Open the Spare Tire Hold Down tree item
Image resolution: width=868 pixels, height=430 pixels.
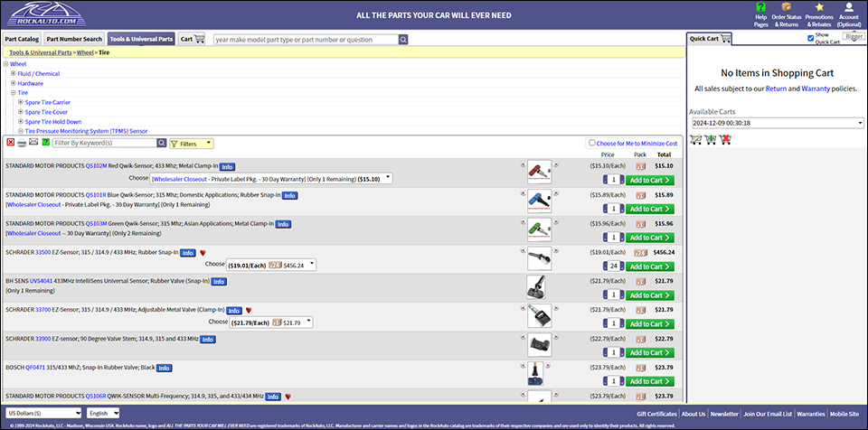coord(52,122)
